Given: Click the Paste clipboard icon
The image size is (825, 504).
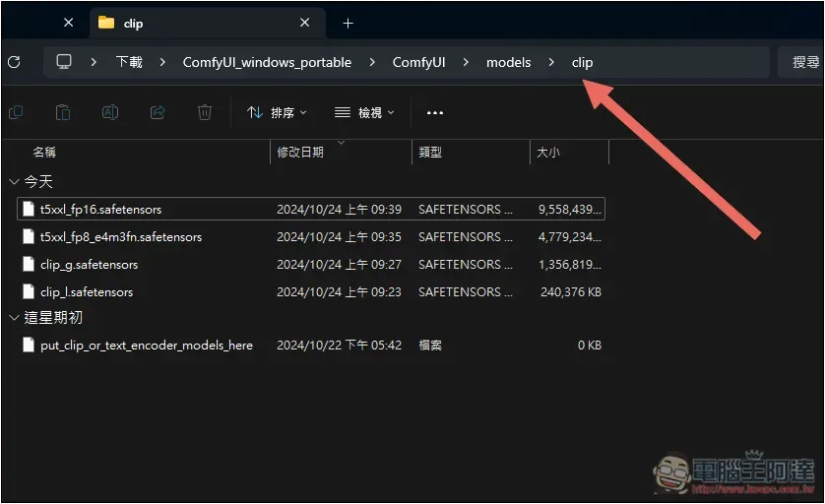Looking at the screenshot, I should pyautogui.click(x=63, y=113).
